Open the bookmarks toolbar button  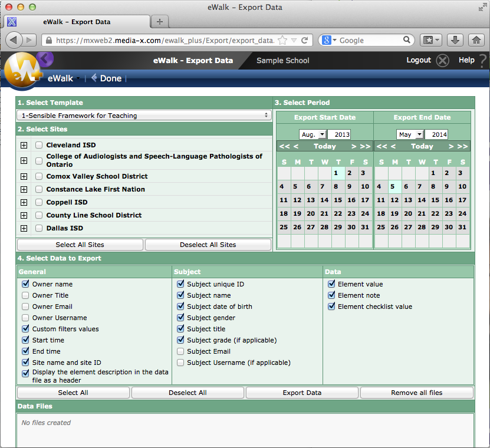[x=430, y=40]
